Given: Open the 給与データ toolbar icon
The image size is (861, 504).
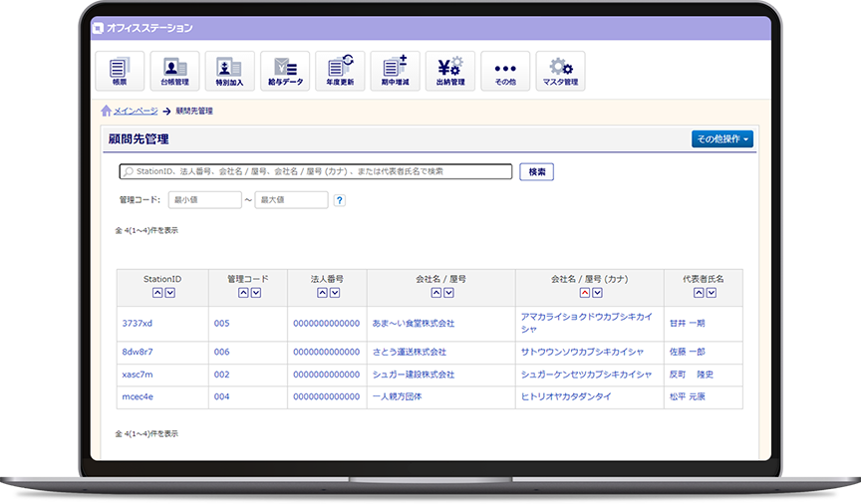Looking at the screenshot, I should tap(285, 71).
